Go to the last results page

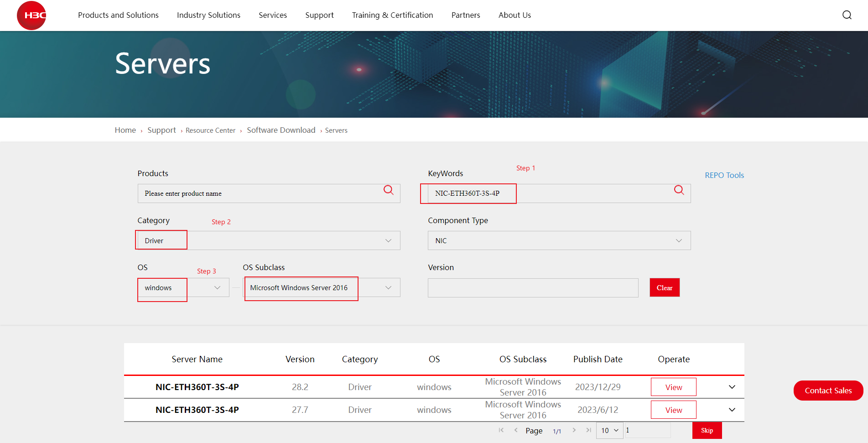tap(588, 430)
